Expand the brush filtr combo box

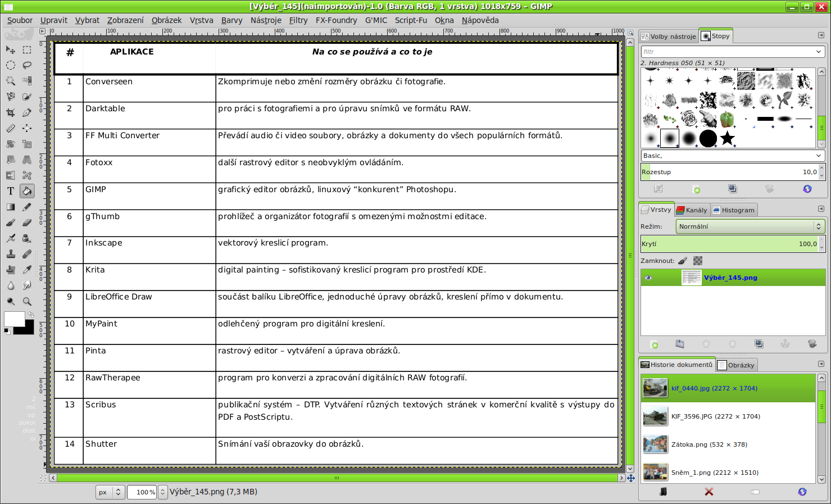click(733, 52)
